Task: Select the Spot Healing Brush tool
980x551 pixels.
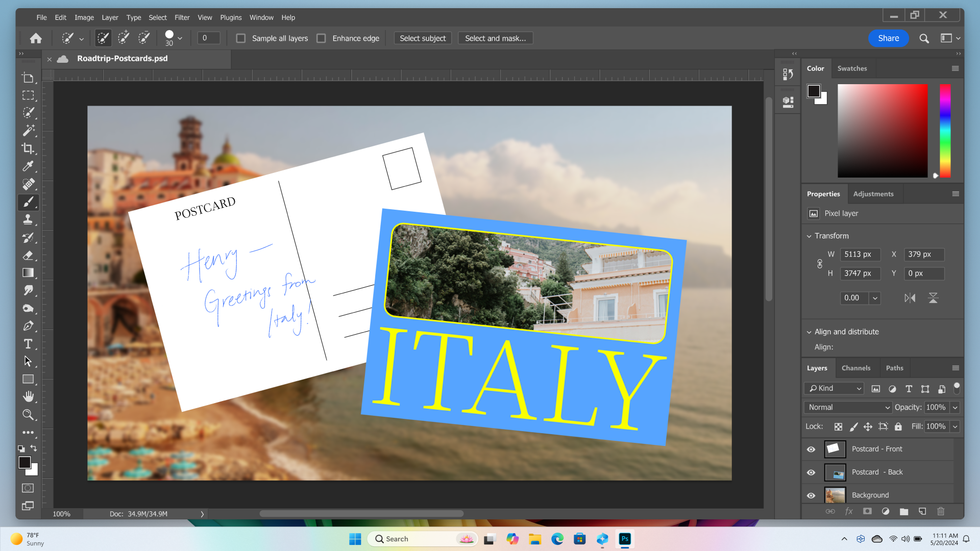Action: tap(28, 184)
